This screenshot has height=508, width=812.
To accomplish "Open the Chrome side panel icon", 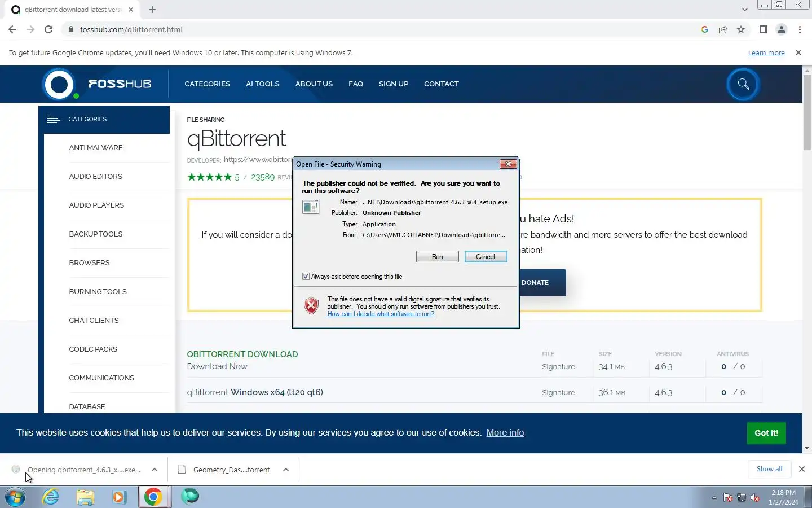I will (x=763, y=29).
